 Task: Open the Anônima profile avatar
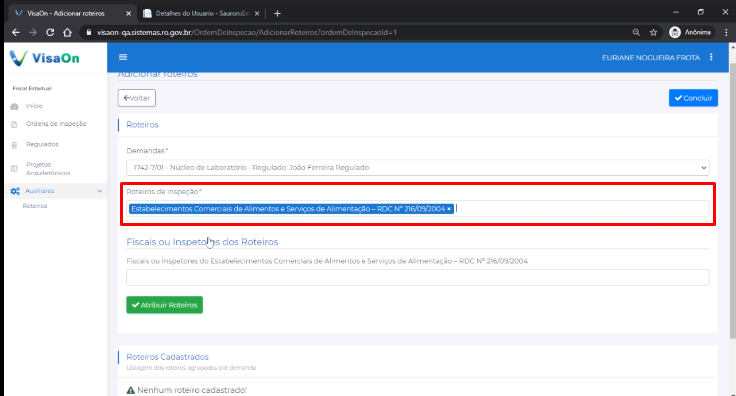point(675,32)
